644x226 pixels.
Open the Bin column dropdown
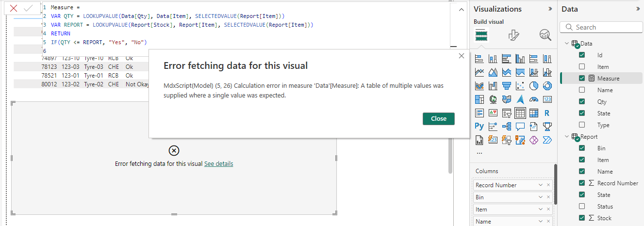click(x=541, y=197)
